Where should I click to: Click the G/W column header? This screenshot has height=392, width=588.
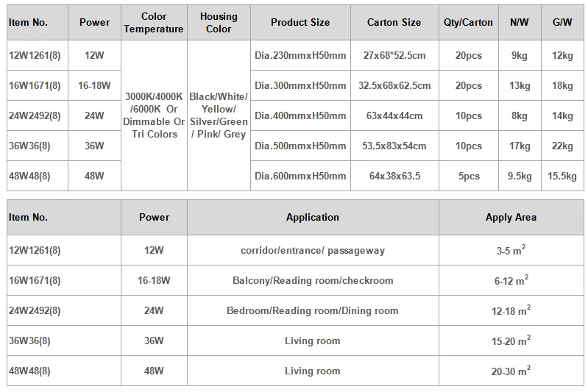tap(561, 23)
